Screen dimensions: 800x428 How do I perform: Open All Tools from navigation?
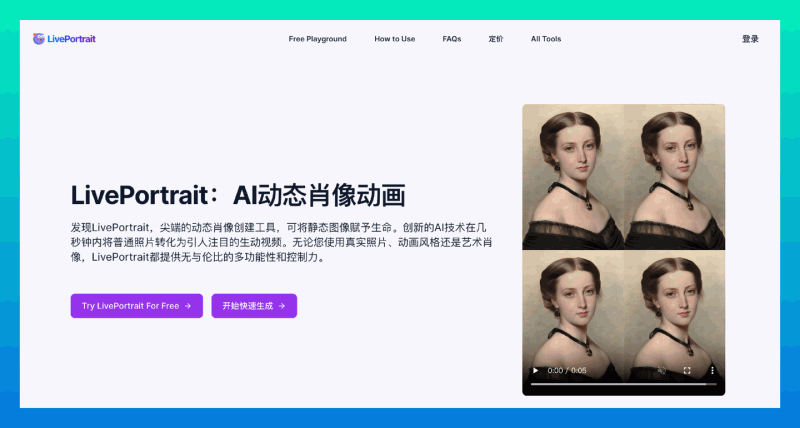pos(545,39)
